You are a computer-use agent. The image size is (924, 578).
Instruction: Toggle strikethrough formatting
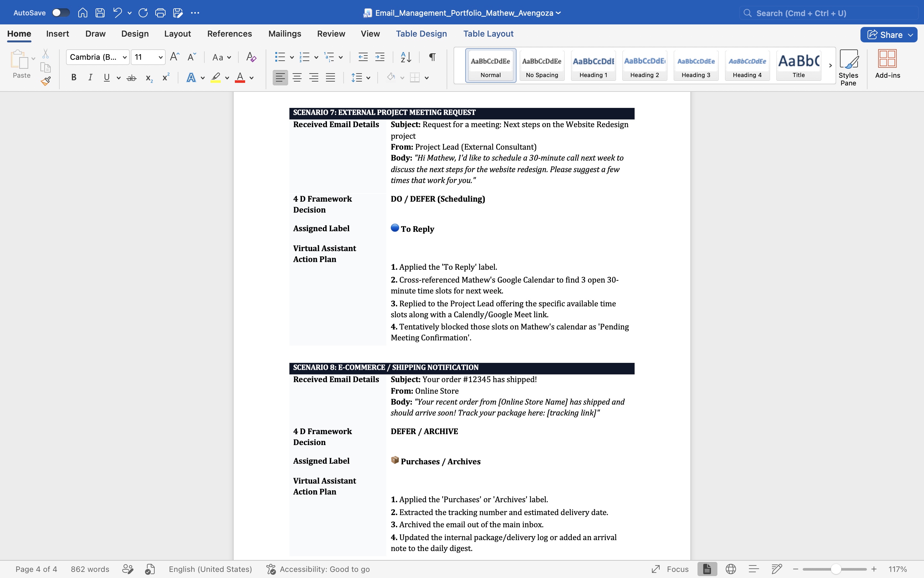[131, 78]
